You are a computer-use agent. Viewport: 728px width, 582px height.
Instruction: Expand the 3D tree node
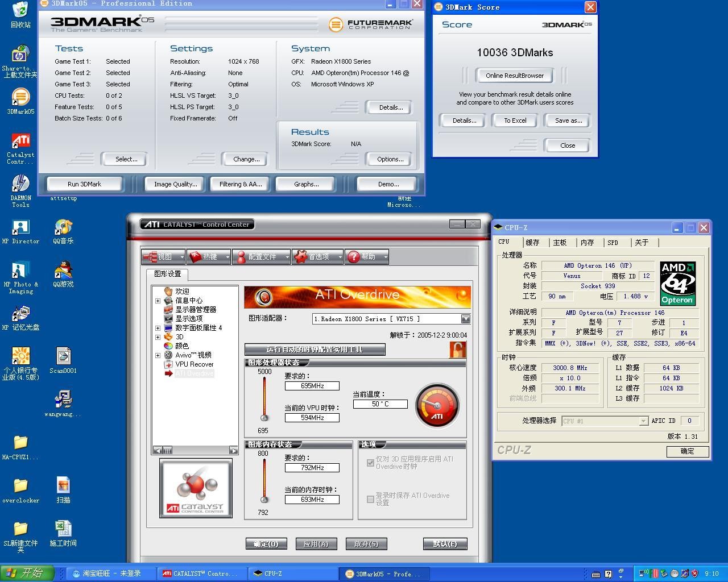158,337
